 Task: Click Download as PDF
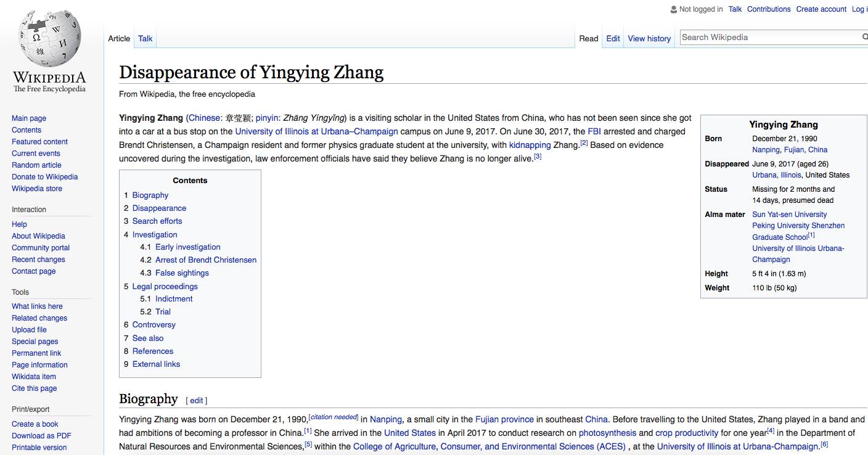[41, 436]
